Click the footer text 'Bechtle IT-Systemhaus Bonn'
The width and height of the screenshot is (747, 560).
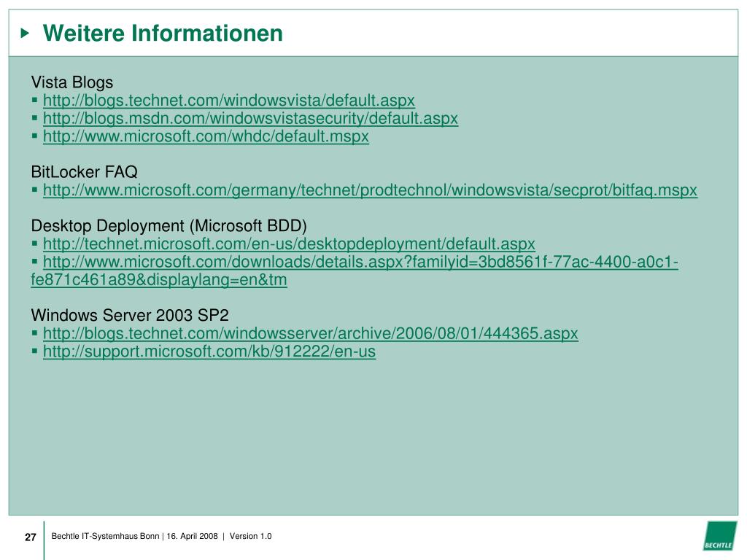105,536
